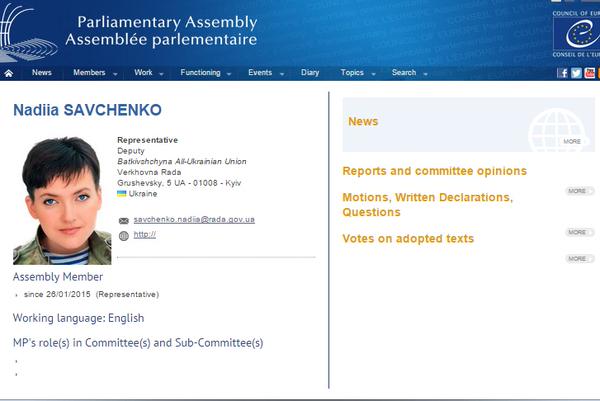Click the email envelope icon
Viewport: 600px width, 401px height.
[x=124, y=221]
